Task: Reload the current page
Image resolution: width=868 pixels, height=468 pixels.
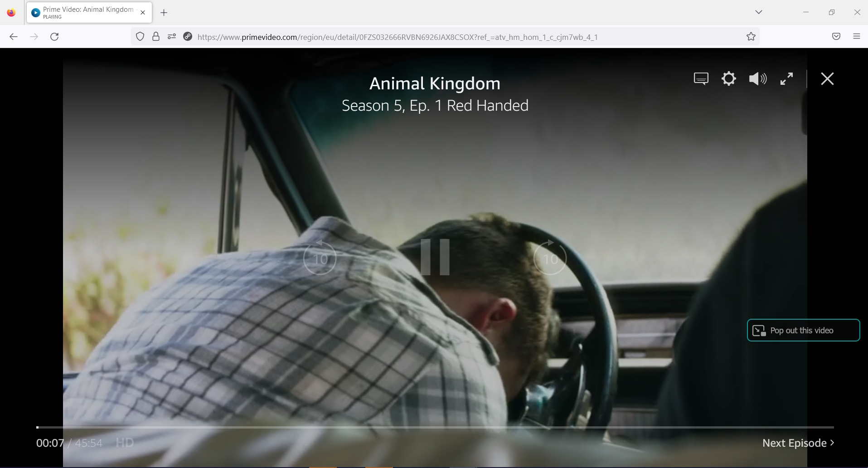Action: tap(54, 37)
